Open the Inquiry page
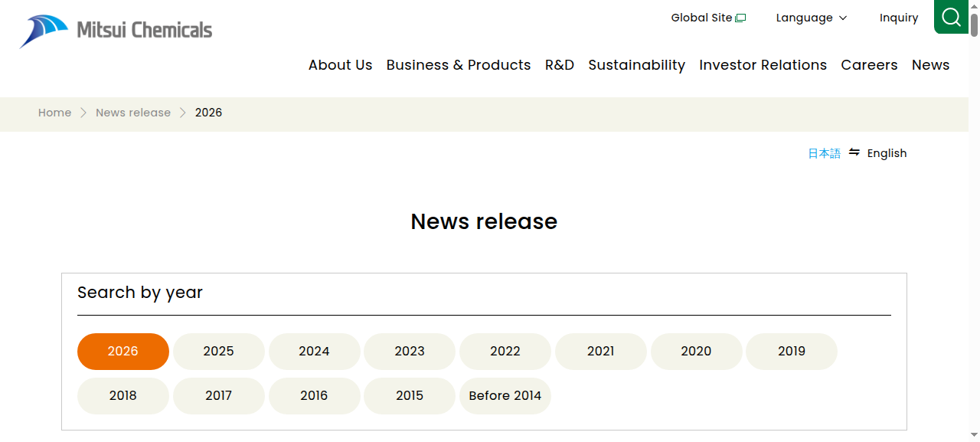 click(x=899, y=18)
